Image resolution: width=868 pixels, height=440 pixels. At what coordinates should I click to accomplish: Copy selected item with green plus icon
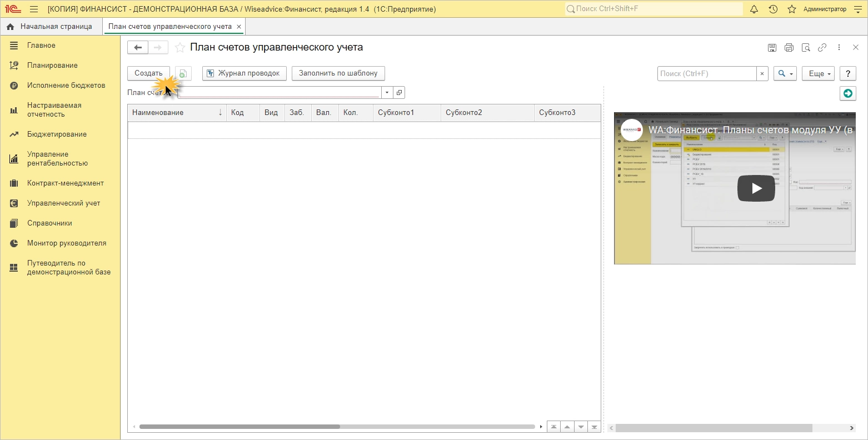183,73
